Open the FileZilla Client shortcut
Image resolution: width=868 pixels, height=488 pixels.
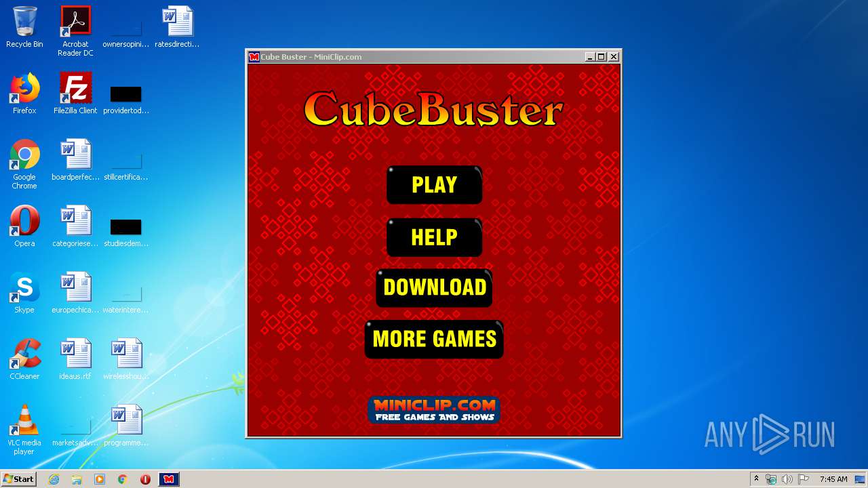75,94
